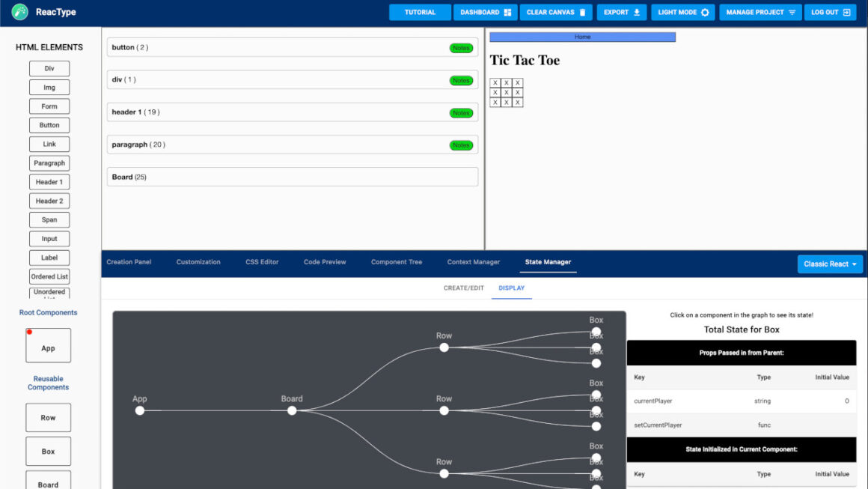Click the App node circle in graph
Image resolution: width=868 pixels, height=489 pixels.
click(x=140, y=410)
